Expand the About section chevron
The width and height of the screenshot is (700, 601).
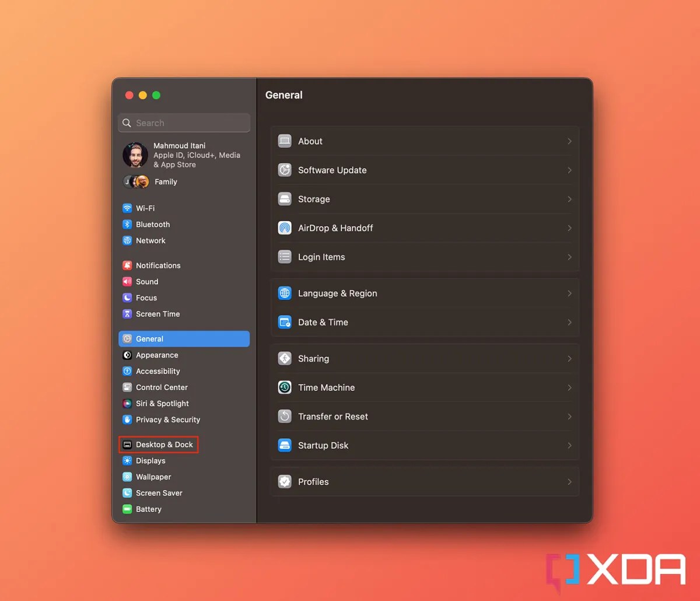[569, 141]
